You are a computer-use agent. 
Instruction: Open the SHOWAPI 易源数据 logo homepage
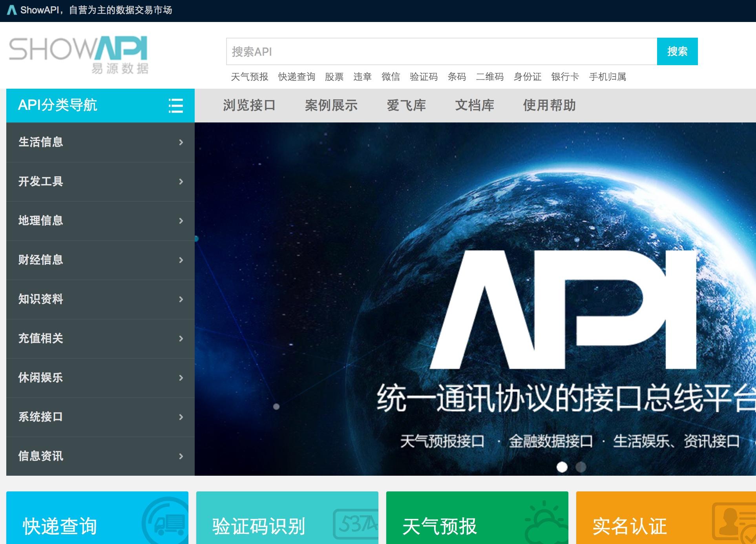[x=78, y=55]
